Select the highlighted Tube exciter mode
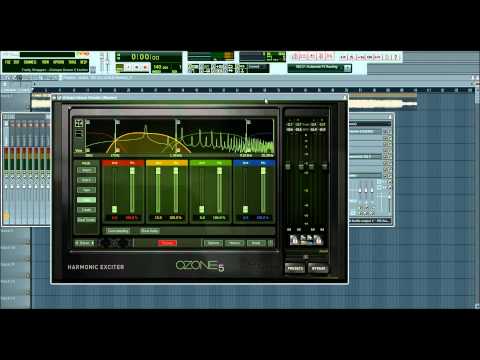The width and height of the screenshot is (480, 360). pyautogui.click(x=86, y=200)
